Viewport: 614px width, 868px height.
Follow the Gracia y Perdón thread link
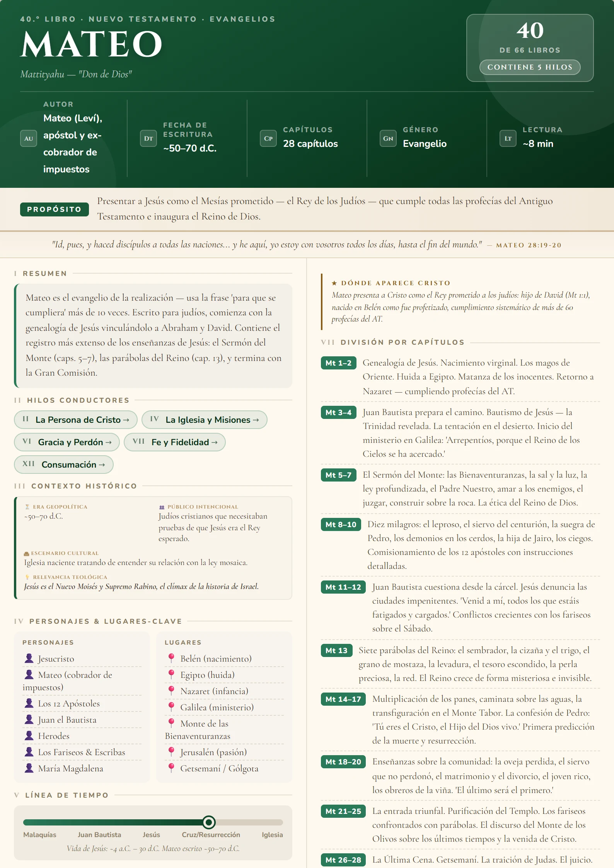pos(67,442)
